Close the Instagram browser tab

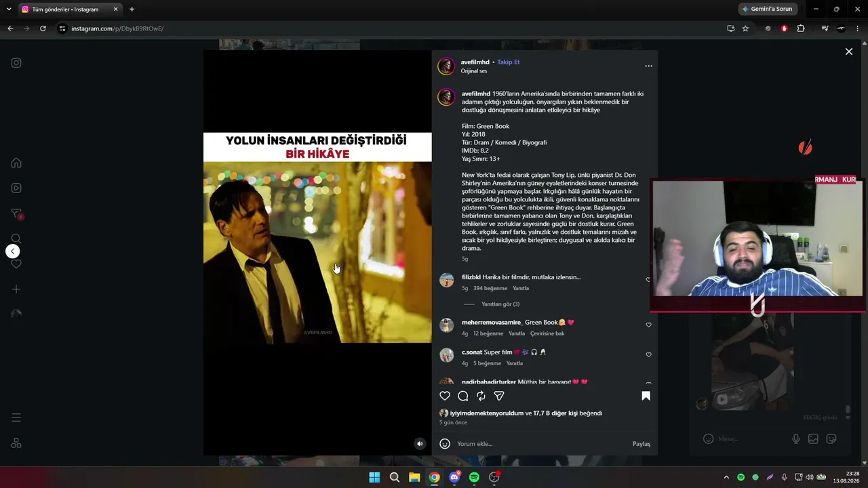pyautogui.click(x=115, y=9)
